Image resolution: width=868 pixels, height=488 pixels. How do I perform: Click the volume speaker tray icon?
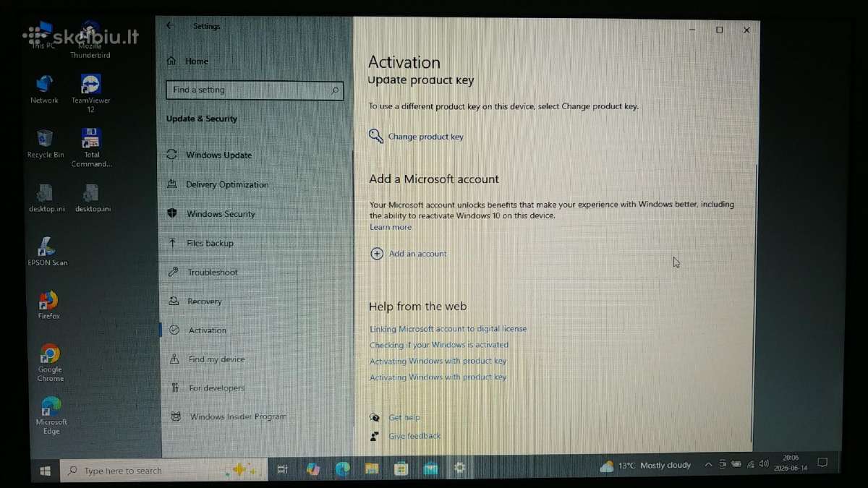(764, 463)
